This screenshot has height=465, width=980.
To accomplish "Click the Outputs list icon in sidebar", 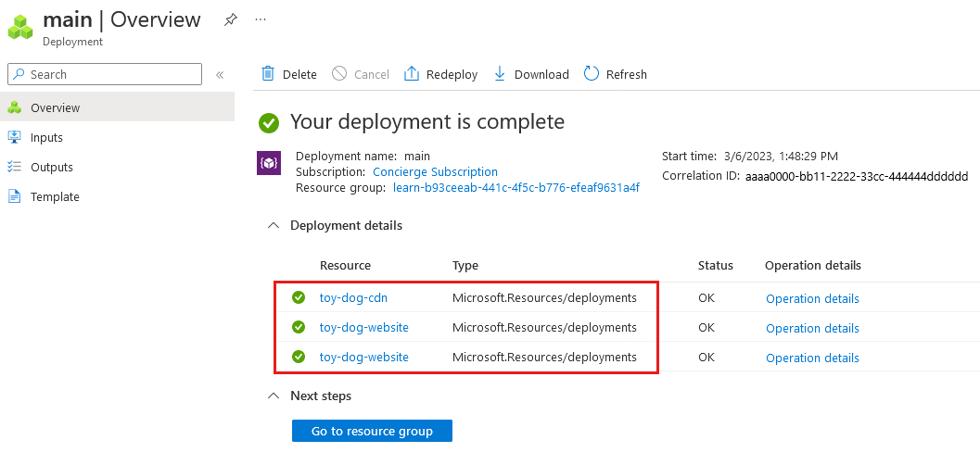I will click(15, 167).
